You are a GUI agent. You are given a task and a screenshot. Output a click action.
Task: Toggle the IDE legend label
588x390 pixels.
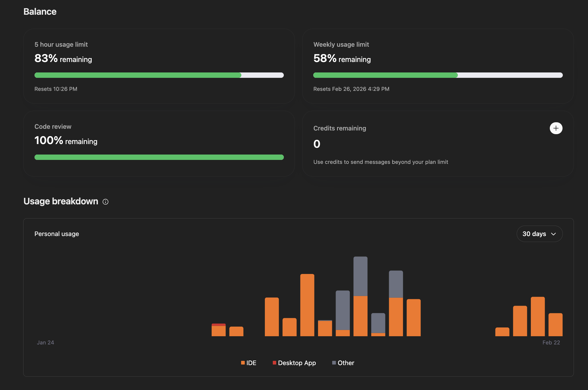tap(251, 363)
